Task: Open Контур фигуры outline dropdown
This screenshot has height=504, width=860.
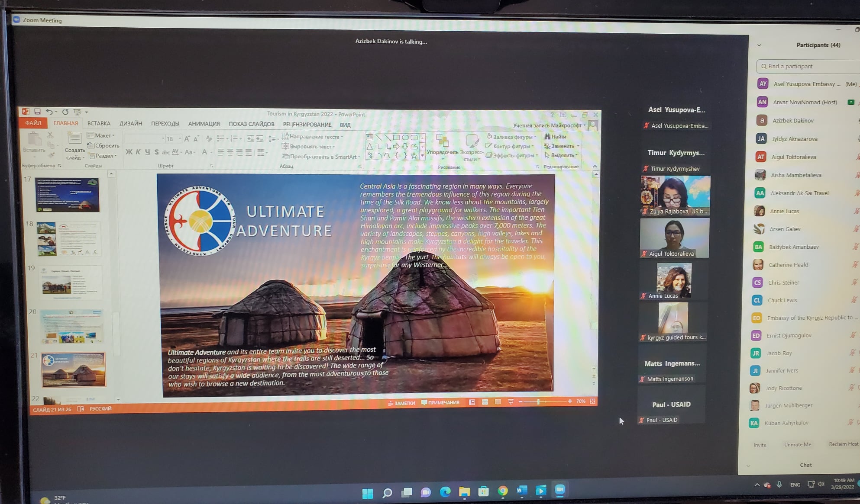Action: click(510, 146)
